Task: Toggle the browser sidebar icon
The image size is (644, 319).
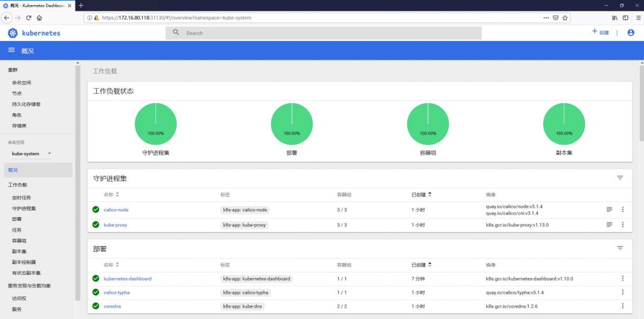Action: click(x=626, y=18)
